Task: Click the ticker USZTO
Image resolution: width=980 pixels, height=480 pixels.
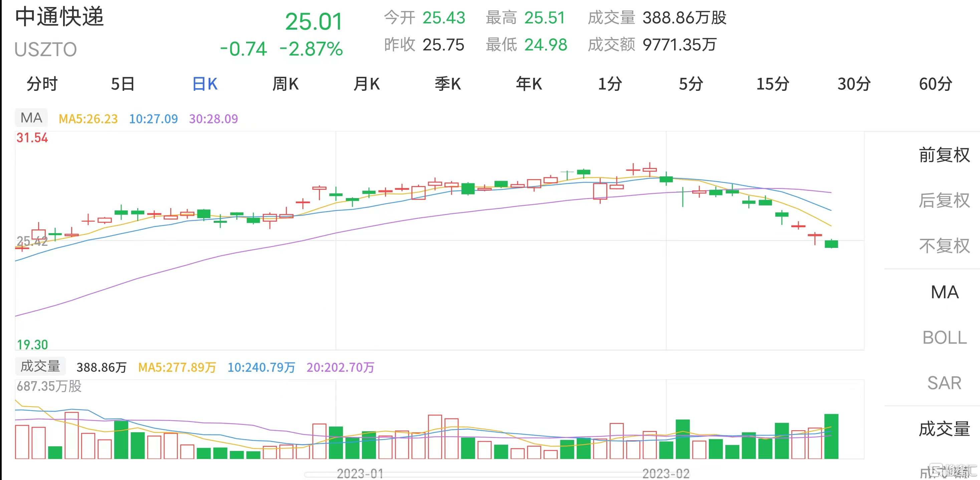Action: click(46, 49)
